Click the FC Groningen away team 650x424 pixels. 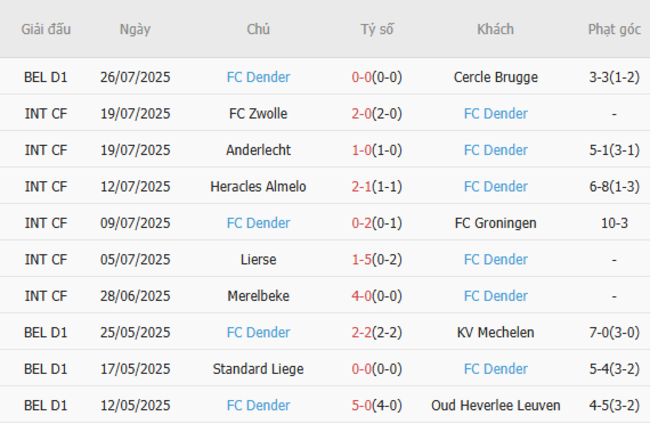[x=495, y=223]
